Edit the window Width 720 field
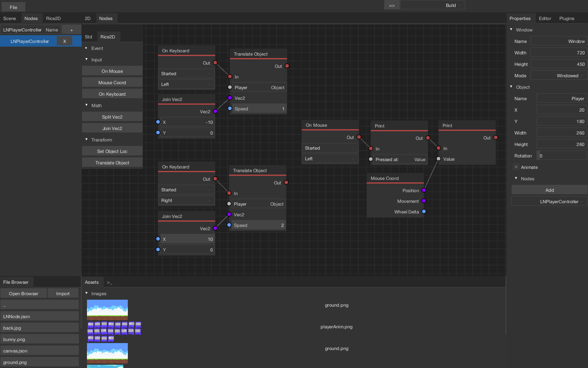The image size is (588, 368). coord(559,53)
